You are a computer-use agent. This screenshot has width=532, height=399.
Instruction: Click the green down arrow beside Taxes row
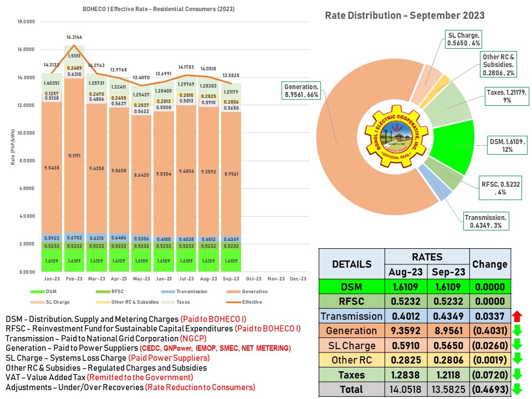(x=518, y=375)
